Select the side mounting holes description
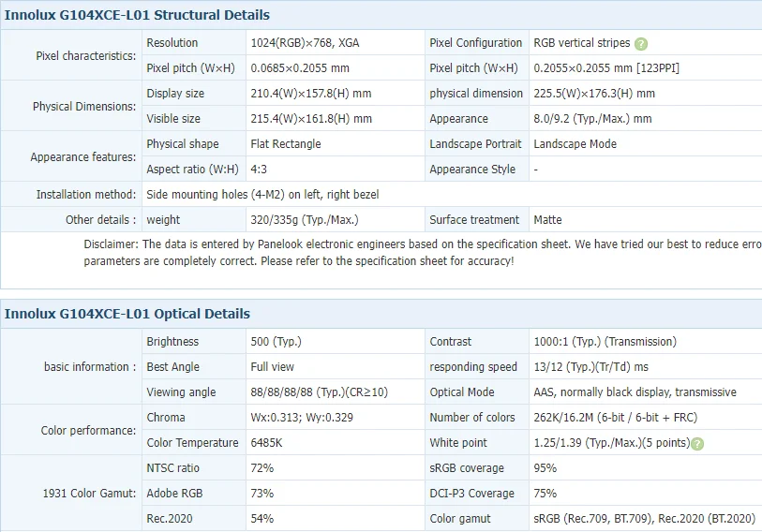Viewport: 762px width, 532px height. point(262,194)
